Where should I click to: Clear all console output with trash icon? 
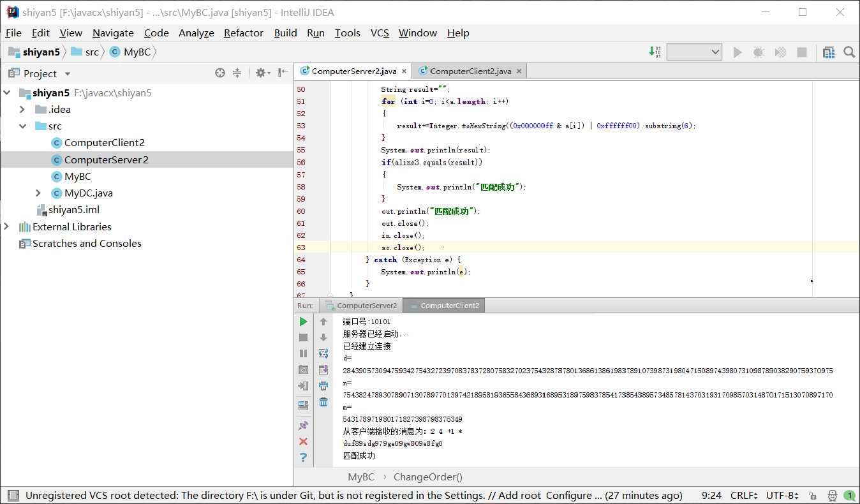(x=323, y=402)
